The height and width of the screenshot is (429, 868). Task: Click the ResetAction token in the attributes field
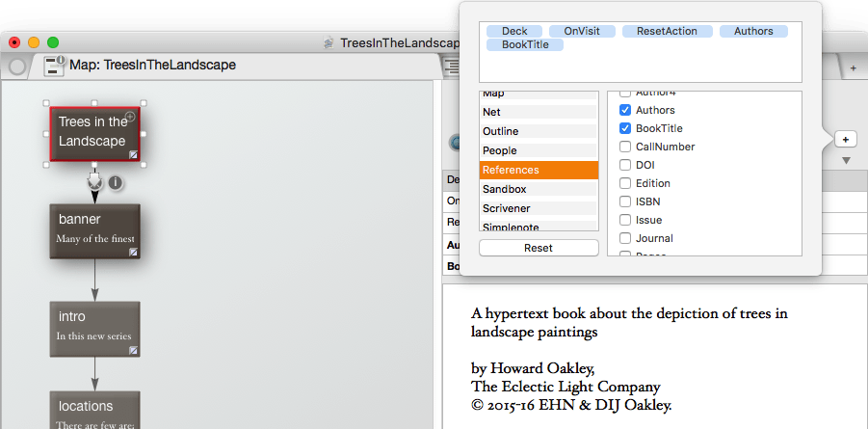(667, 31)
